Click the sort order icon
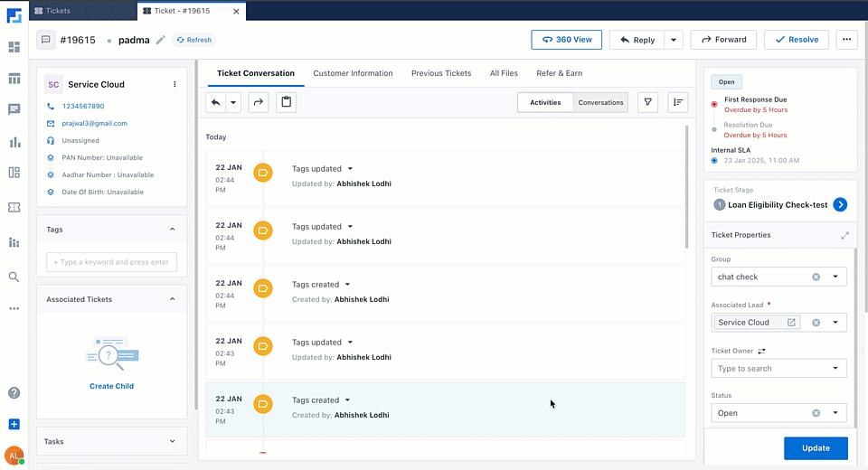 tap(678, 102)
